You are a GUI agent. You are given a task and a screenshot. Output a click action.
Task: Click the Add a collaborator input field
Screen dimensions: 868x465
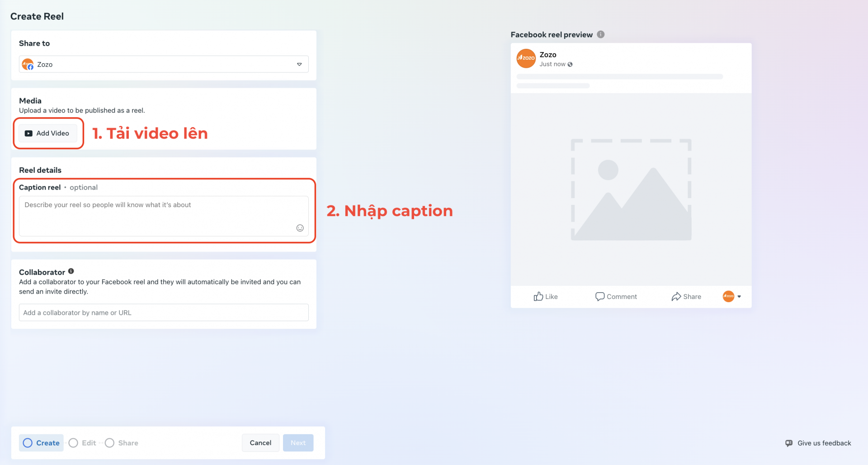[164, 313]
